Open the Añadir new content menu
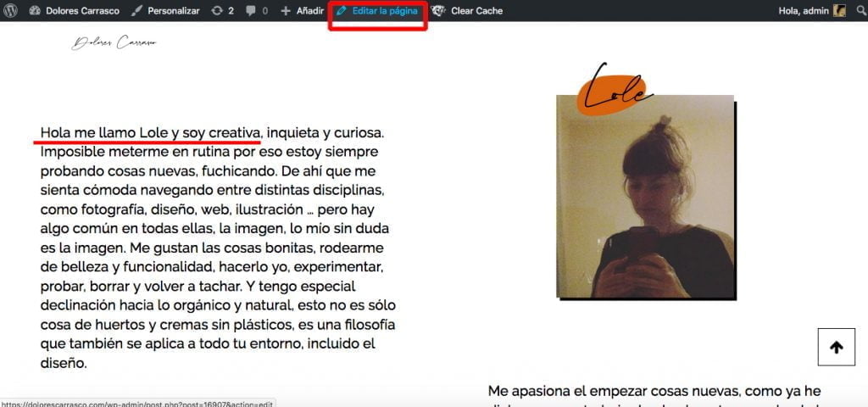Image resolution: width=868 pixels, height=407 pixels. (302, 10)
